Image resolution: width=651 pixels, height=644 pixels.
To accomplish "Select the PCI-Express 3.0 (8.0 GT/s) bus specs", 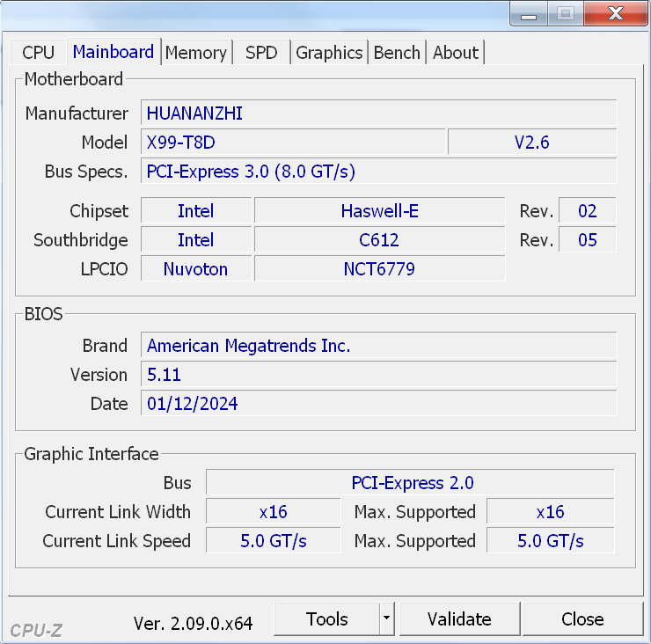I will (x=378, y=171).
